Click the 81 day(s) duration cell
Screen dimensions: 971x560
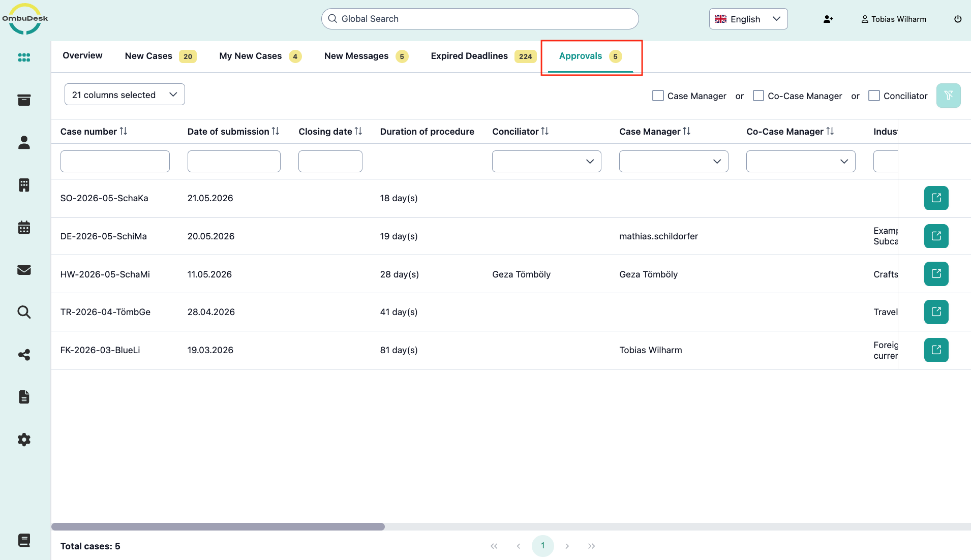(399, 350)
